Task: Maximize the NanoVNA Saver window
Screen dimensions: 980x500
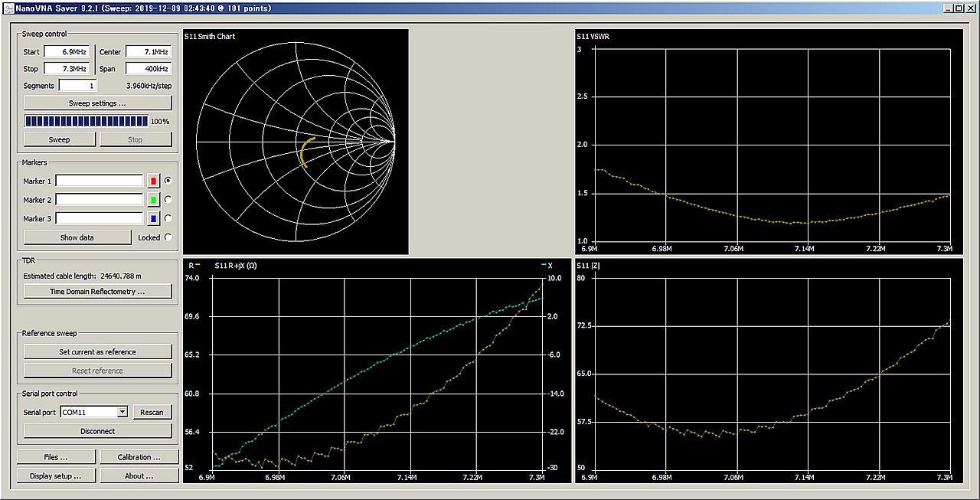Action: [958, 7]
